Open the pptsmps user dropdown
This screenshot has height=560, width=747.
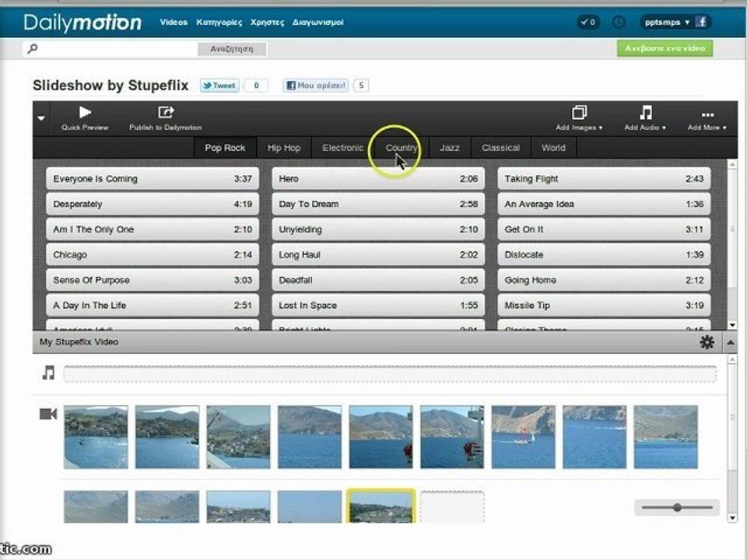coord(667,22)
